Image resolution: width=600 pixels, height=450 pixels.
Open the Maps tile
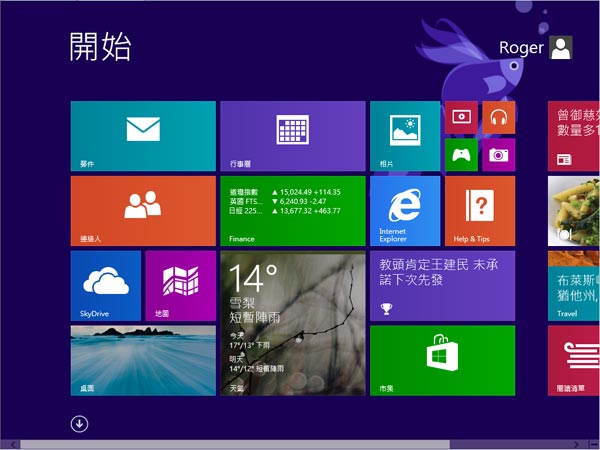pyautogui.click(x=181, y=286)
